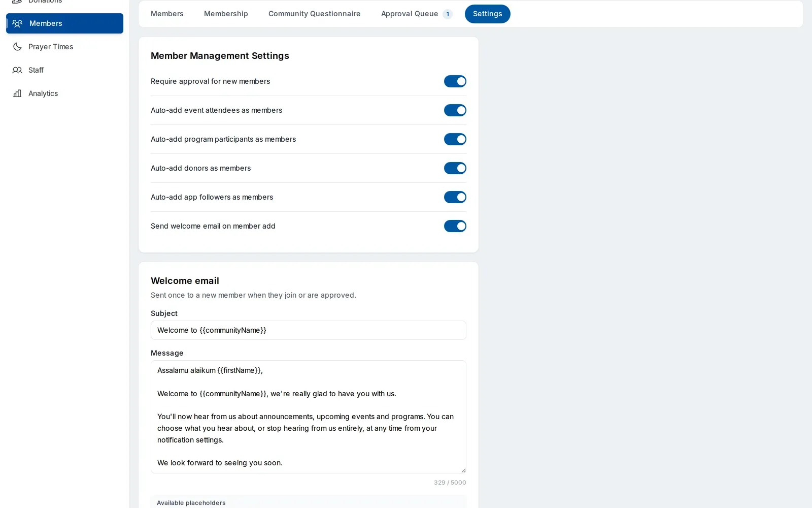Switch off Auto-add donors as members

pos(455,168)
